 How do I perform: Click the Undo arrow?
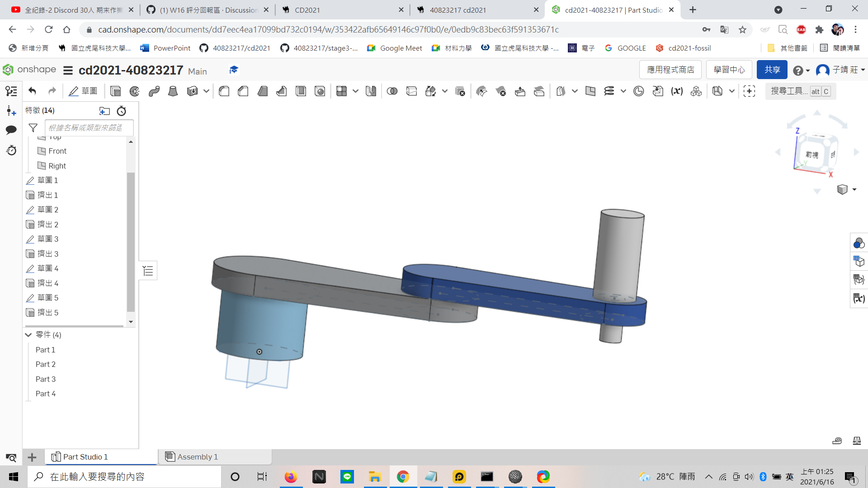click(32, 91)
